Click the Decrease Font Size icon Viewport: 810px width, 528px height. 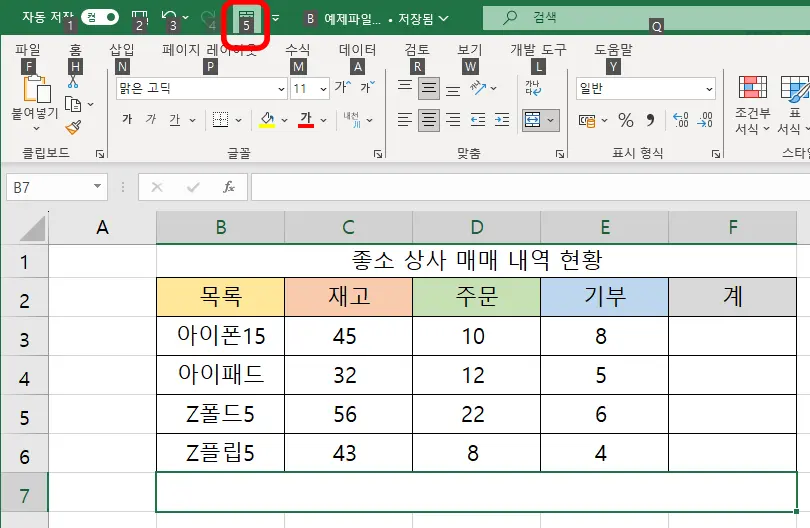tap(368, 87)
